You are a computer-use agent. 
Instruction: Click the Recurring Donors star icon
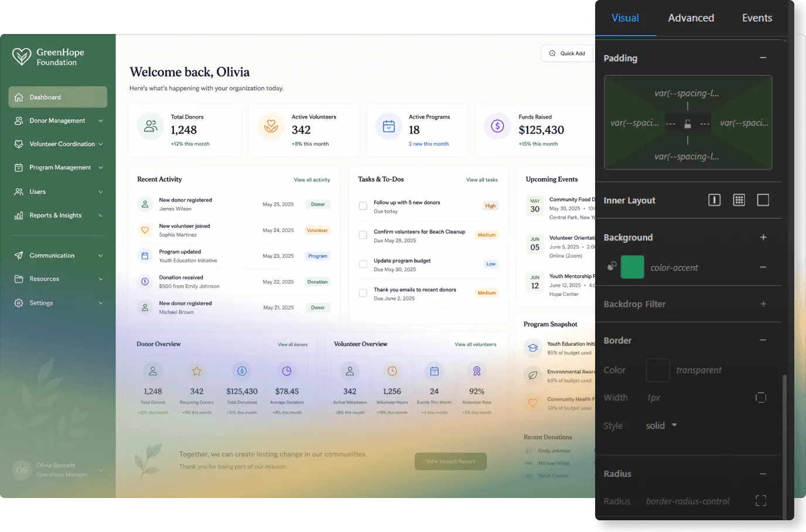pyautogui.click(x=197, y=371)
